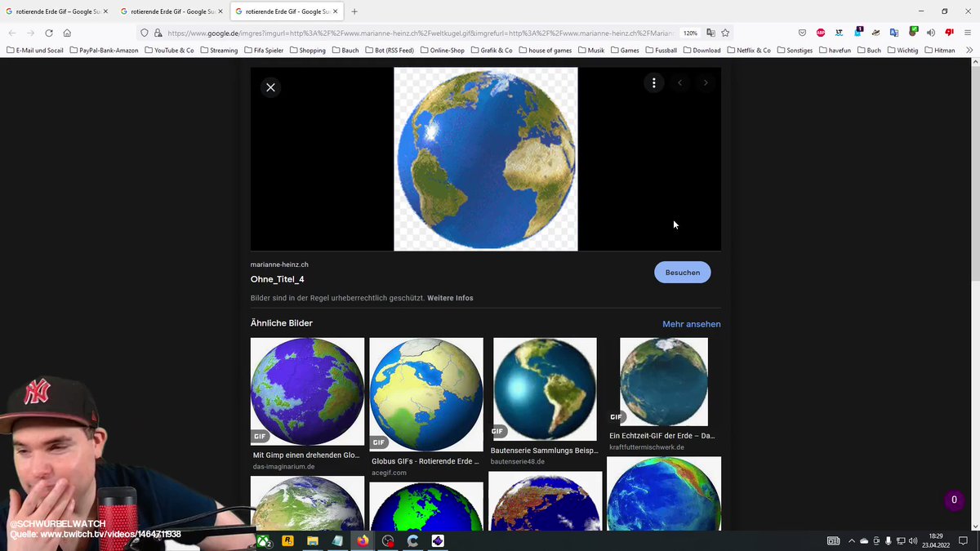Screen dimensions: 980x551
Task: Open the Wichtig bookmark folder
Action: (902, 50)
